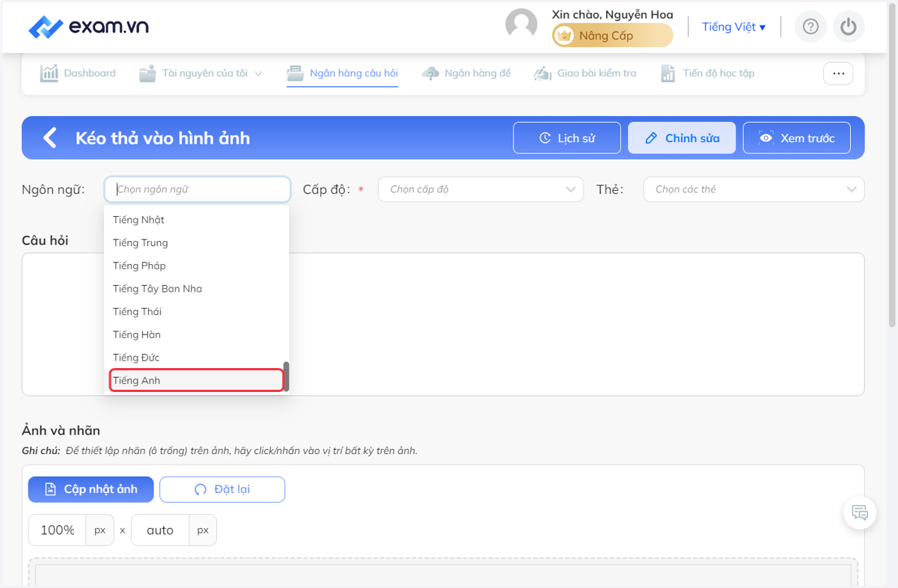
Task: Choose Tiếng Tây Ban Nha option
Action: point(196,289)
